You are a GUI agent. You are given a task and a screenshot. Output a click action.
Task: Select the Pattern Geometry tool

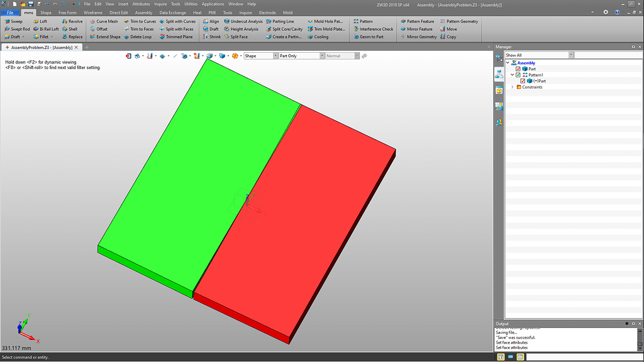point(461,21)
